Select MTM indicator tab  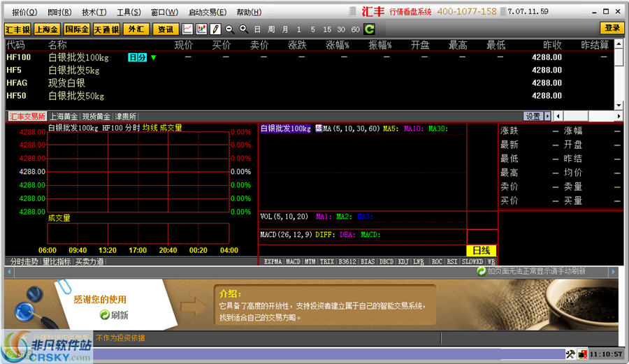[310, 261]
